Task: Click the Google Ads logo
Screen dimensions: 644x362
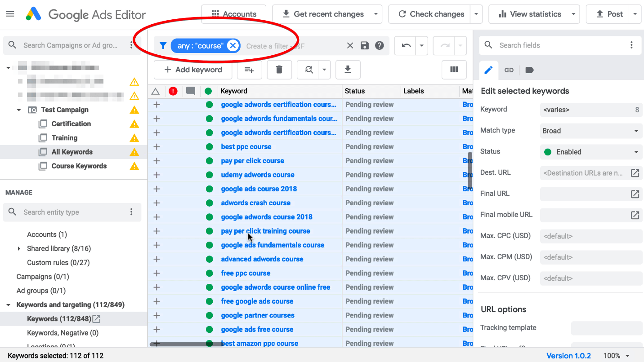Action: coord(34,14)
